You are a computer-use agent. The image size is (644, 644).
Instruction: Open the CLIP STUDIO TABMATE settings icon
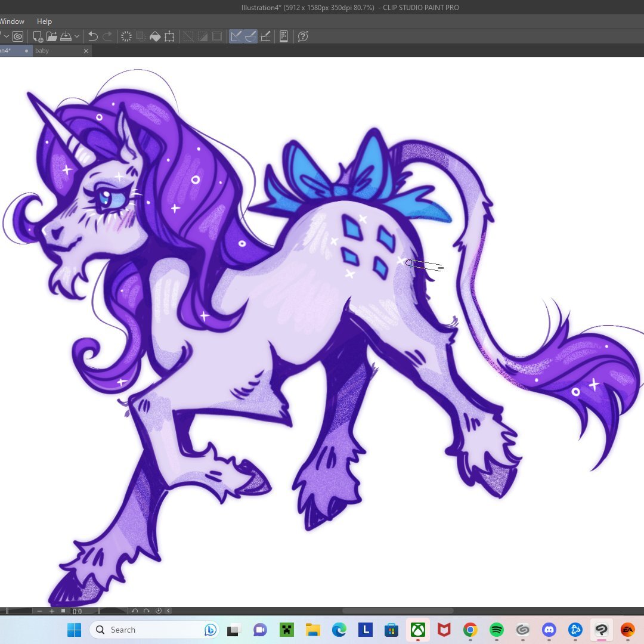tap(284, 36)
